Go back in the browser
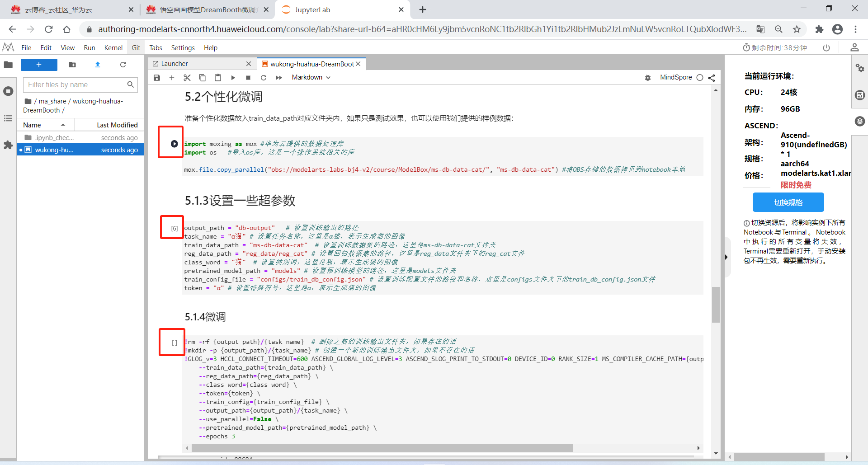The width and height of the screenshot is (868, 465). (12, 29)
